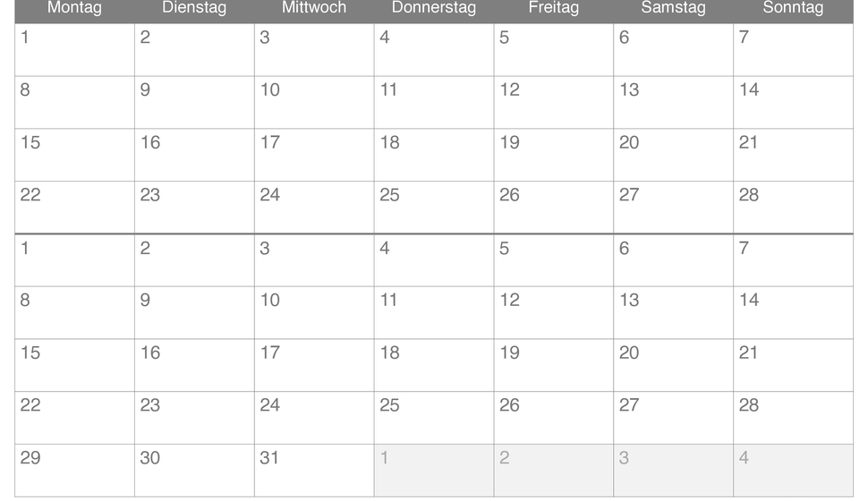Image resolution: width=868 pixels, height=501 pixels.
Task: Click the Sonntag column header
Action: [x=793, y=8]
